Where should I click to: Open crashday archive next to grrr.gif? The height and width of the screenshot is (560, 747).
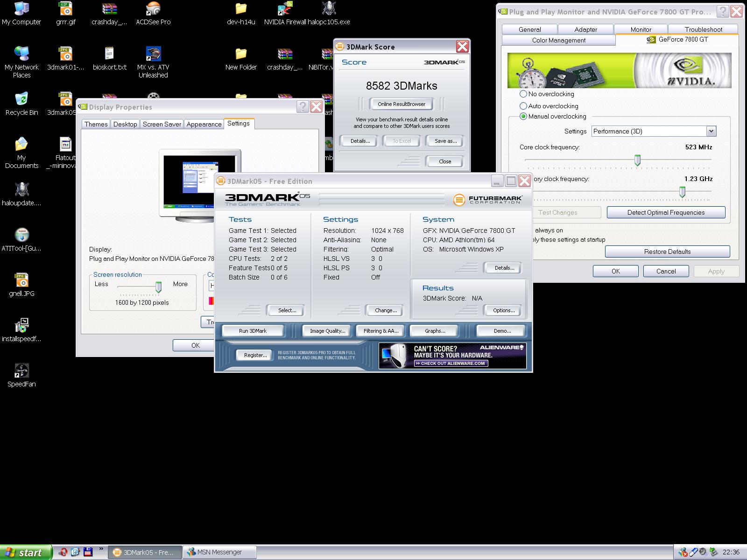click(x=110, y=14)
